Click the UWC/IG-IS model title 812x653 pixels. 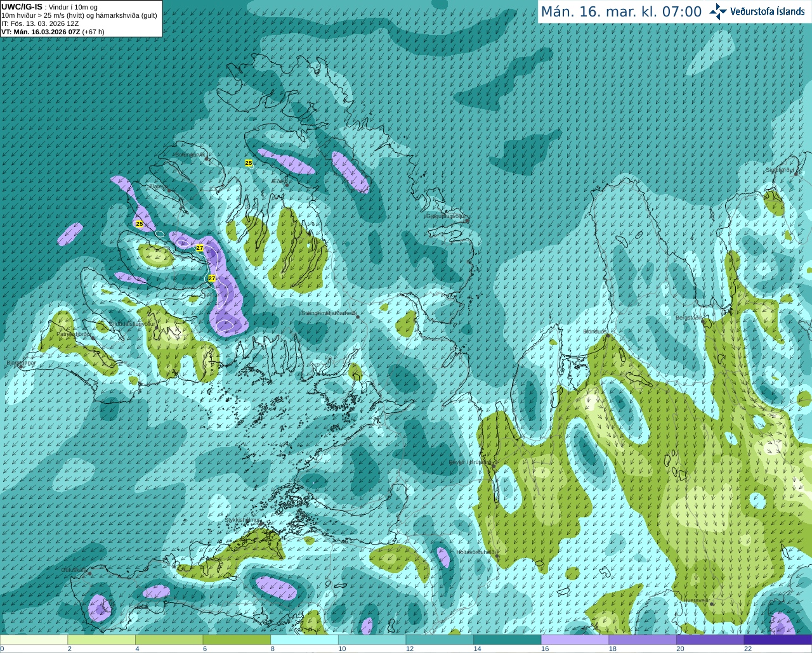(x=22, y=6)
